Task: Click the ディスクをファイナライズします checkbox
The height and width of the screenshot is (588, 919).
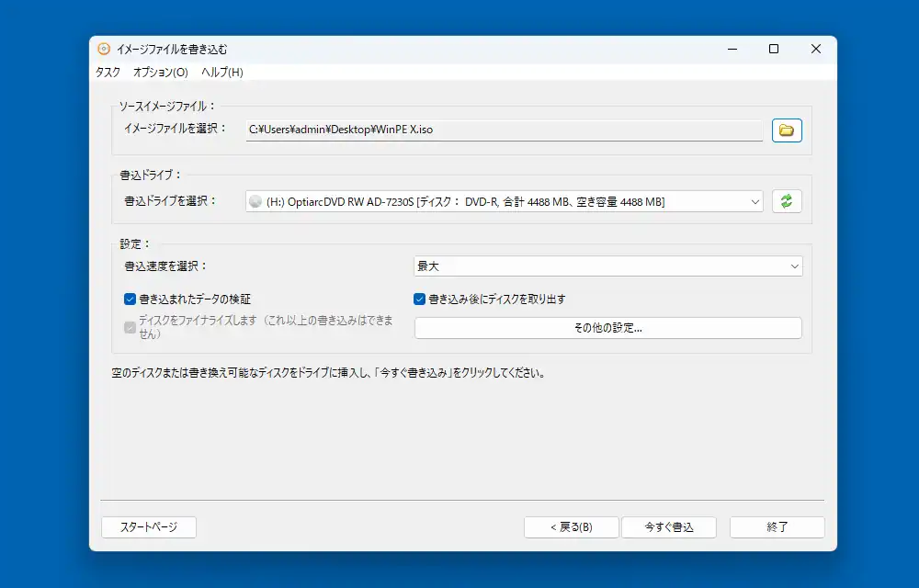Action: point(130,327)
